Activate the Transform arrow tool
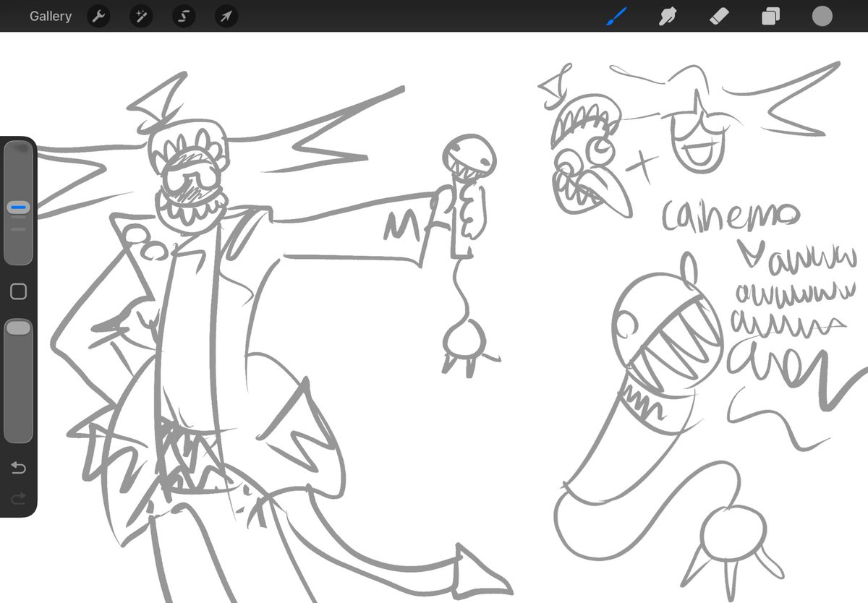The height and width of the screenshot is (603, 868). point(226,16)
